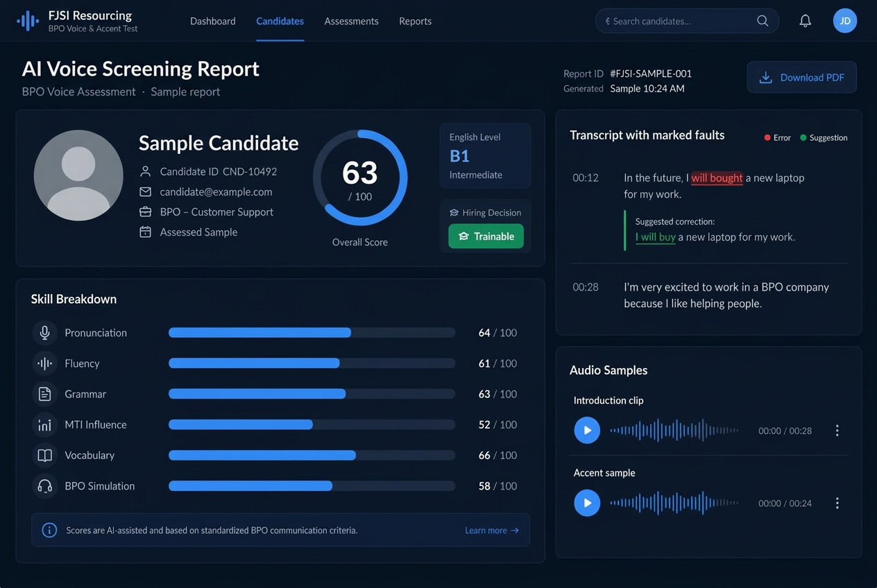Click the person icon beside Candidate ID
The height and width of the screenshot is (588, 877).
pyautogui.click(x=145, y=171)
